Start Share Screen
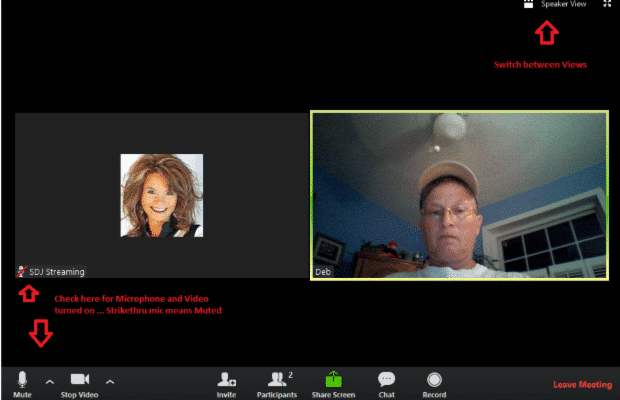 333,385
